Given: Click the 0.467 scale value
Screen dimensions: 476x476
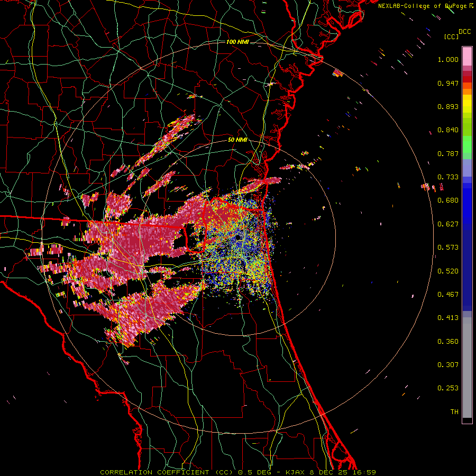Looking at the screenshot, I should click(448, 295).
